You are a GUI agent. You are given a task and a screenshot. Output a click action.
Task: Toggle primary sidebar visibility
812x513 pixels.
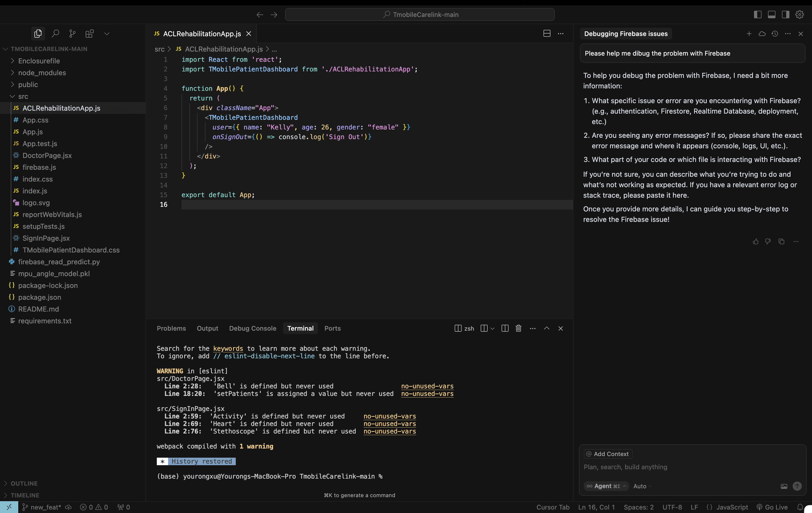pos(757,15)
